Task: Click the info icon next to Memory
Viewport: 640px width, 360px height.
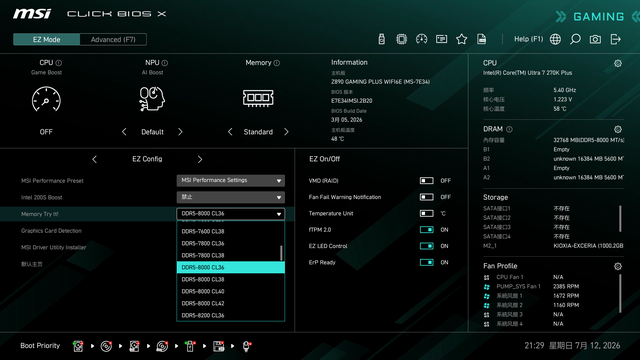Action: (277, 63)
